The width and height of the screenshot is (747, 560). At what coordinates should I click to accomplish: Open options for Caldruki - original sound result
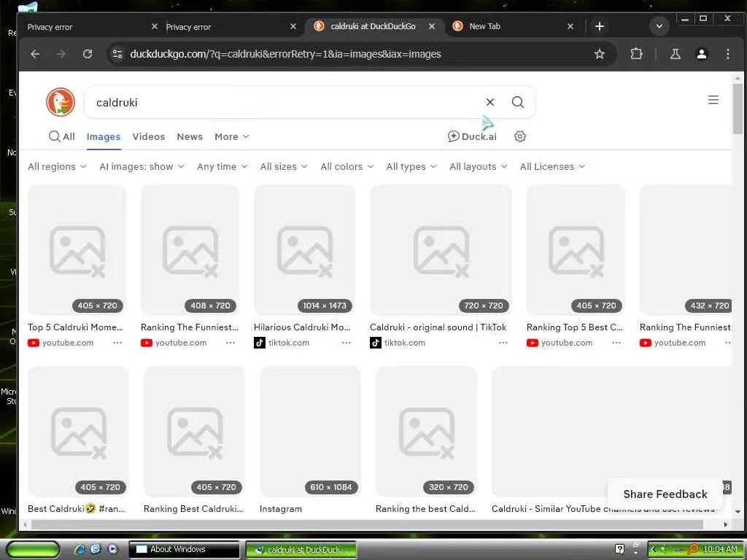tap(503, 343)
